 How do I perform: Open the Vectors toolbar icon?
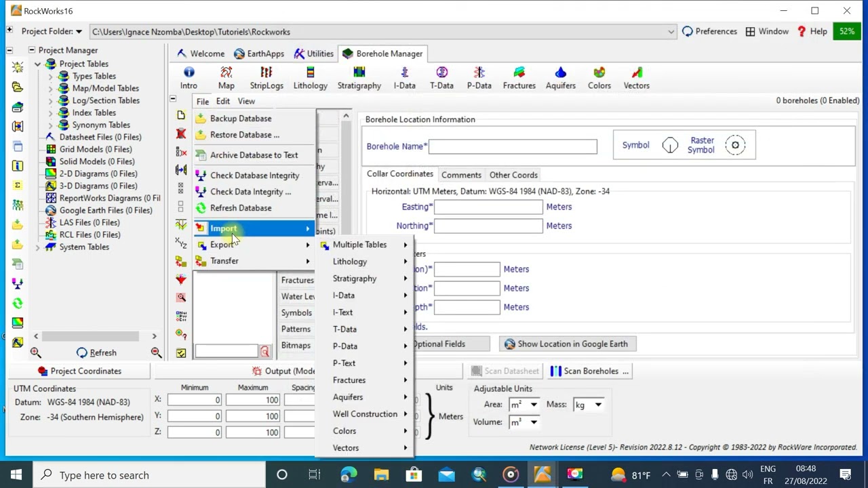pyautogui.click(x=636, y=77)
